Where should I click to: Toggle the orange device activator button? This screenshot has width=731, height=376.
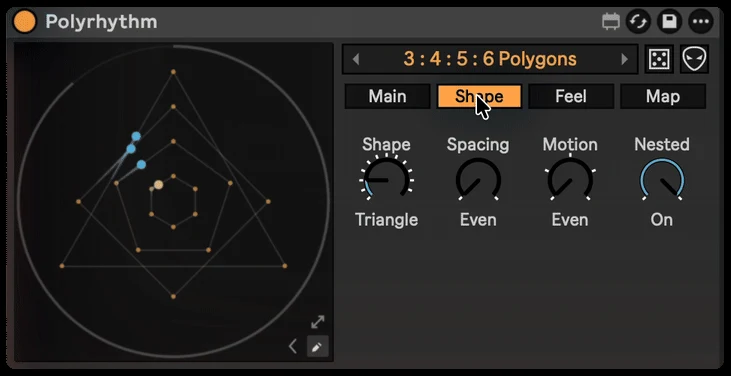[24, 22]
